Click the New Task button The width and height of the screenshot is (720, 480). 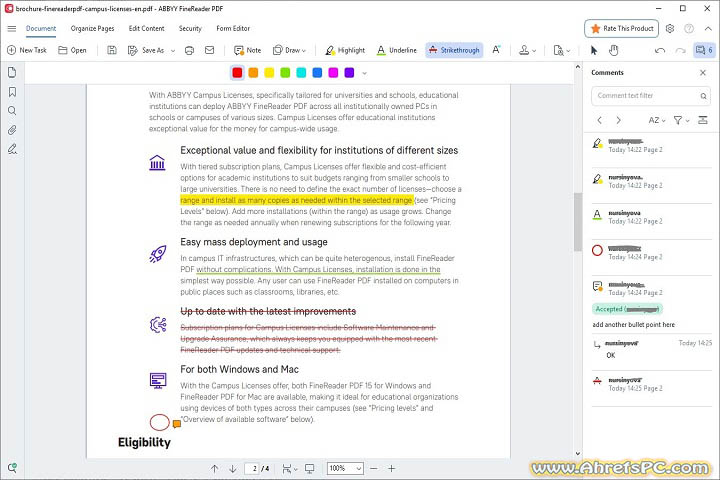tap(27, 50)
